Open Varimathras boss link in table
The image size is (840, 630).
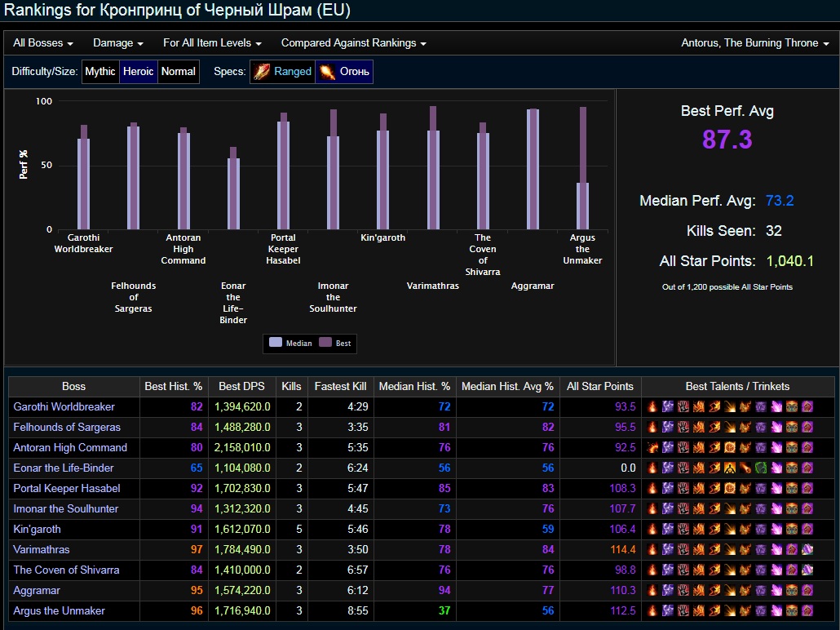42,549
